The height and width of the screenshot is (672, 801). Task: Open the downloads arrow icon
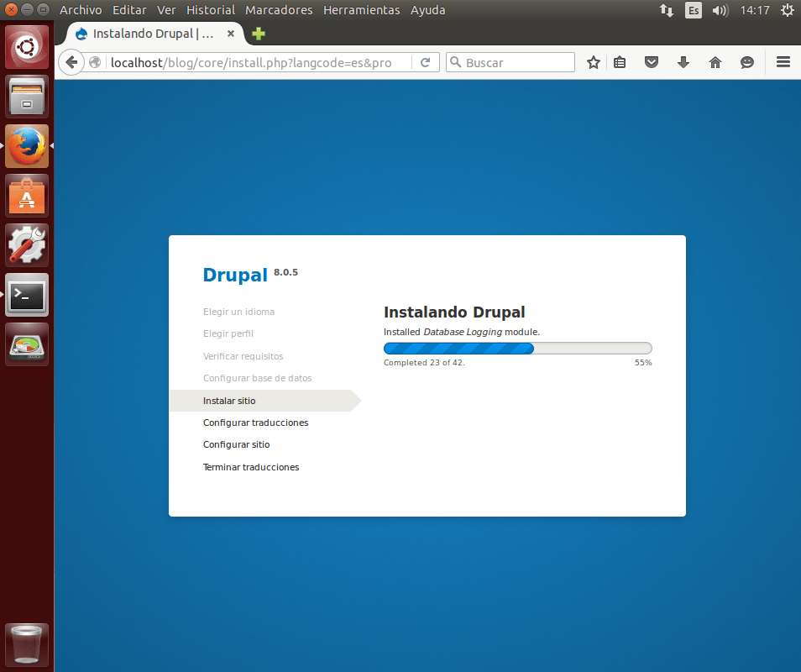683,63
